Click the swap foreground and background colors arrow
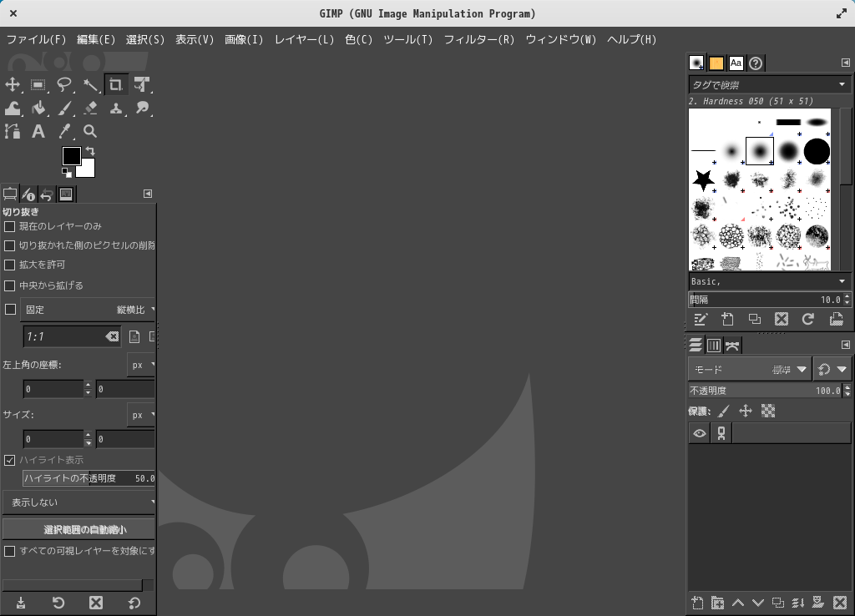855x616 pixels. click(x=90, y=151)
